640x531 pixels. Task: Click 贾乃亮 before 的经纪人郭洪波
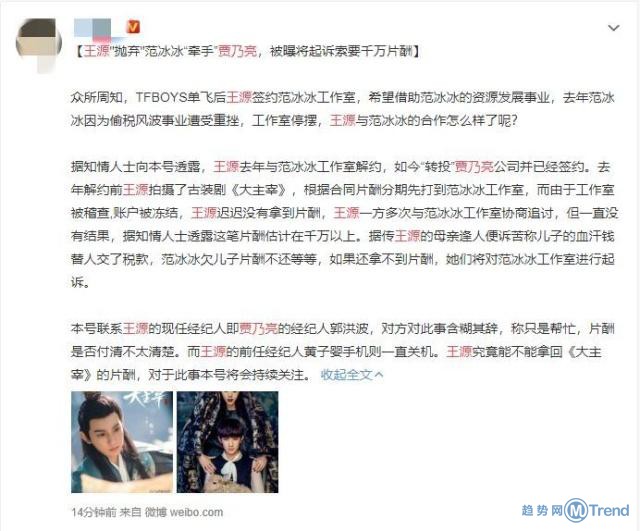click(258, 329)
